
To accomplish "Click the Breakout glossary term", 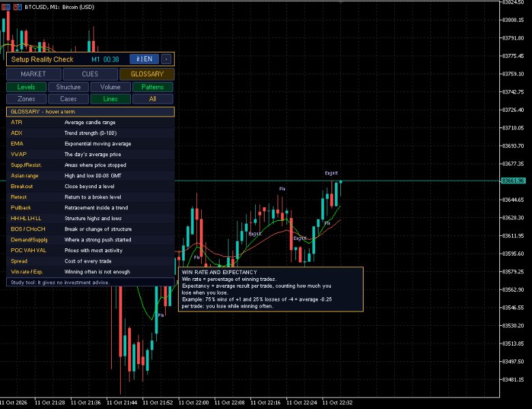I will (x=22, y=187).
